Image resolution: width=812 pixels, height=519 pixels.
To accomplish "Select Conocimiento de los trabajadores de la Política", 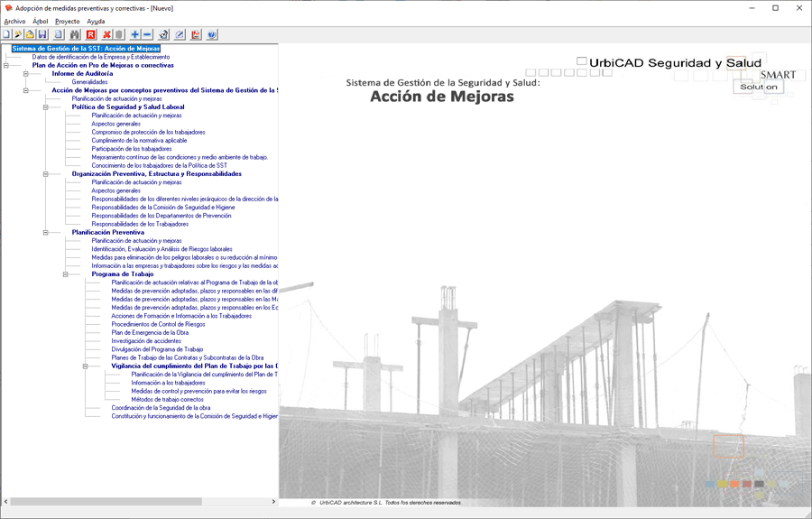I will coord(160,166).
